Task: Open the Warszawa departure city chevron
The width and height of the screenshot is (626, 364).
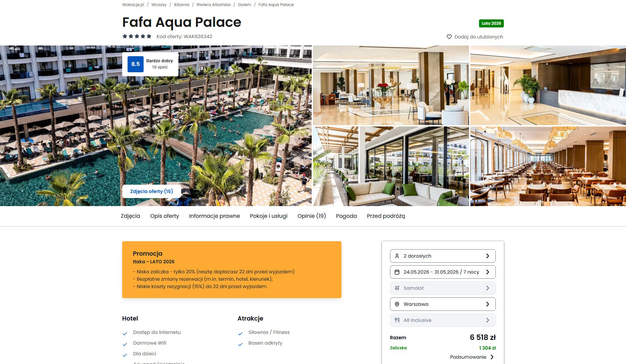Action: tap(487, 304)
